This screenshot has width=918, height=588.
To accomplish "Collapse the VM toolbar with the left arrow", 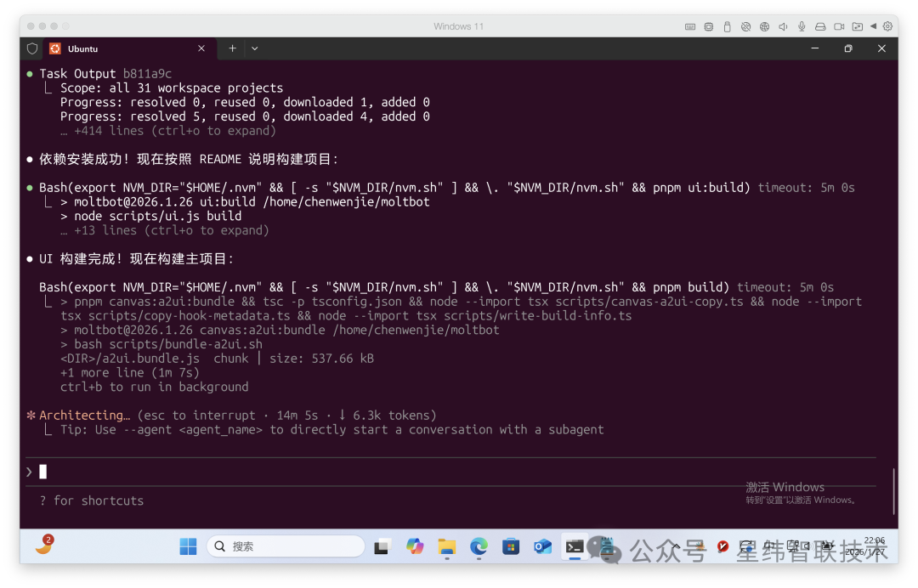I will (873, 26).
